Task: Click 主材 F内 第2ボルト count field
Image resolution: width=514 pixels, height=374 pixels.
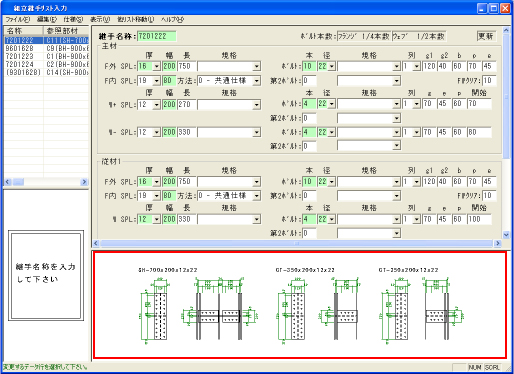Action: pos(309,80)
